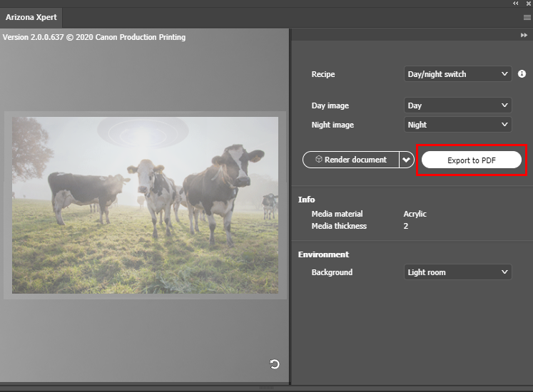Viewport: 533px width, 392px height.
Task: Click the Day image label
Action: 330,105
